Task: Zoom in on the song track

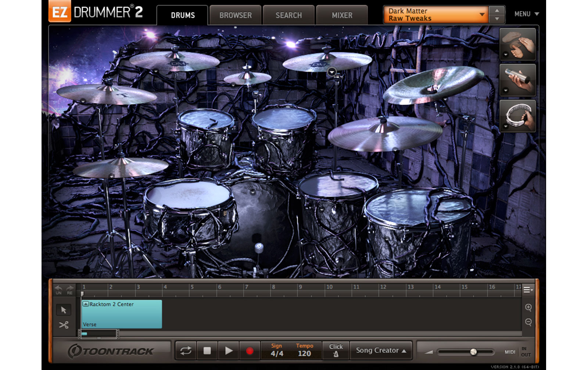Action: [x=528, y=307]
